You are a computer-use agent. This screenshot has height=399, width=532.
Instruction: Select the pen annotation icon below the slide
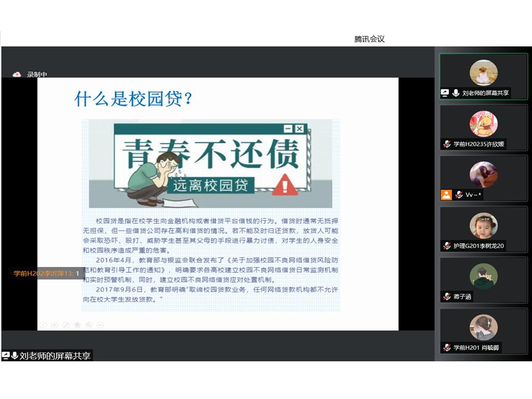[x=66, y=325]
